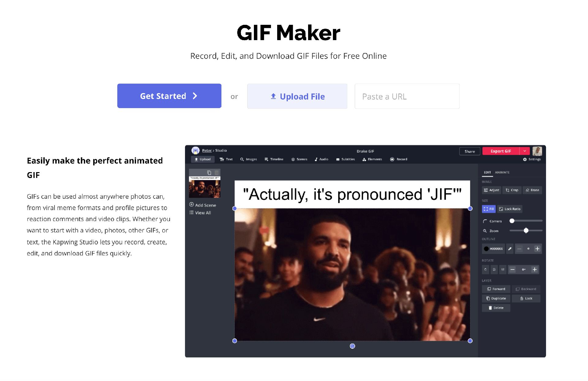This screenshot has height=381, width=588.
Task: Click the Record tool icon
Action: point(391,159)
